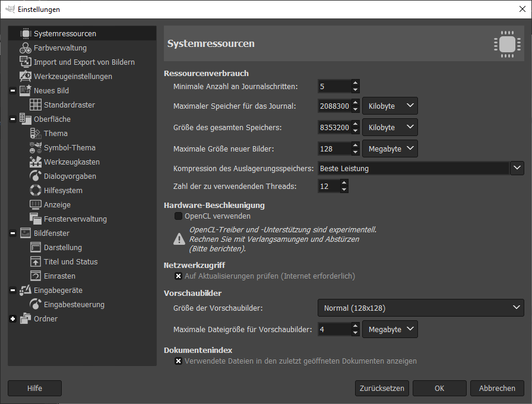Click the Zurücksetzen button
532x404 pixels.
[x=382, y=388]
